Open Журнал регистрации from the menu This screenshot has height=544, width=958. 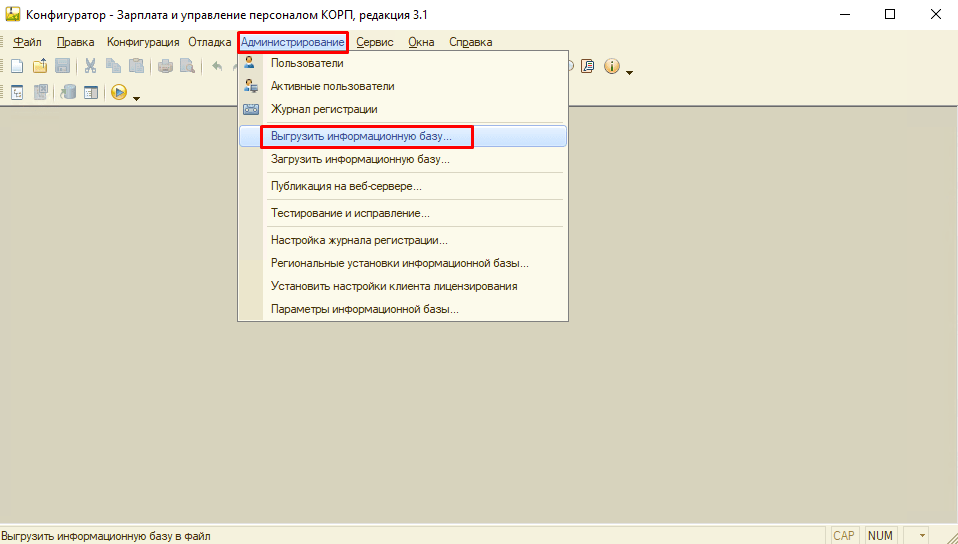point(403,109)
